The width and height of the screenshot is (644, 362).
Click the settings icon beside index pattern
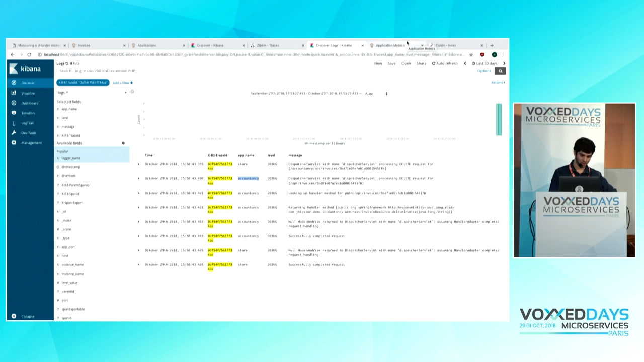click(x=132, y=92)
